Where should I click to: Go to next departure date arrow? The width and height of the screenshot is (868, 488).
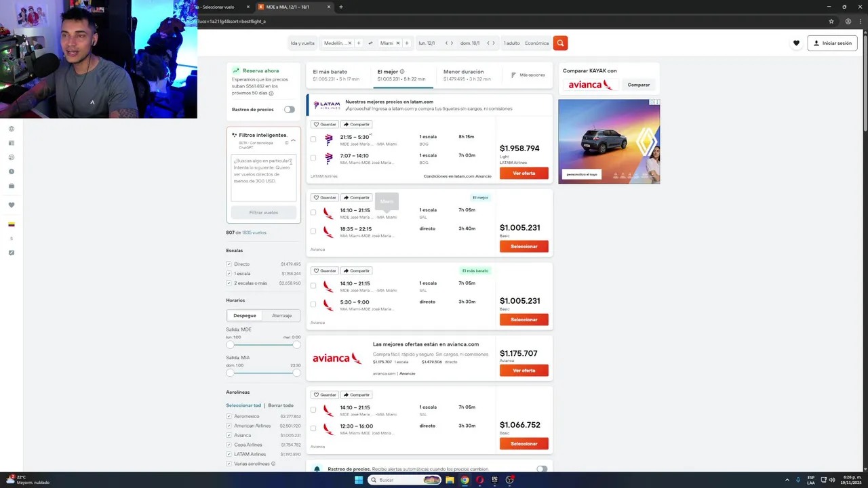coord(454,43)
